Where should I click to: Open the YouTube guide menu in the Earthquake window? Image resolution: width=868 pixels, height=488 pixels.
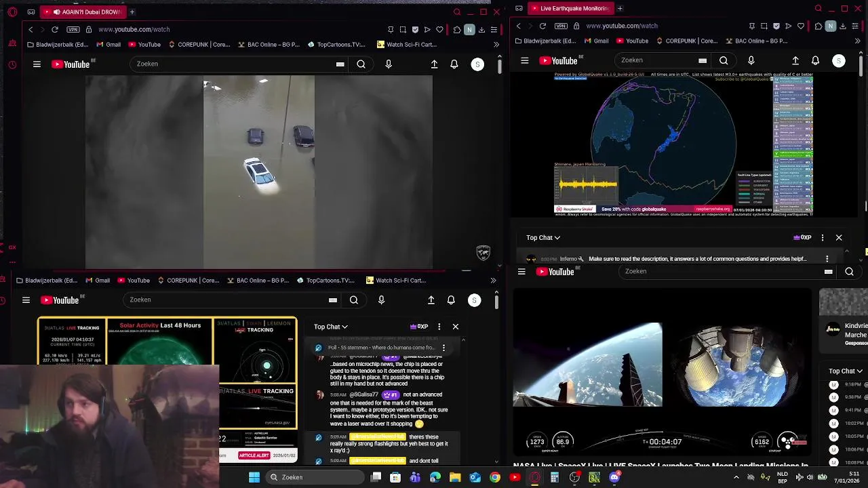525,61
